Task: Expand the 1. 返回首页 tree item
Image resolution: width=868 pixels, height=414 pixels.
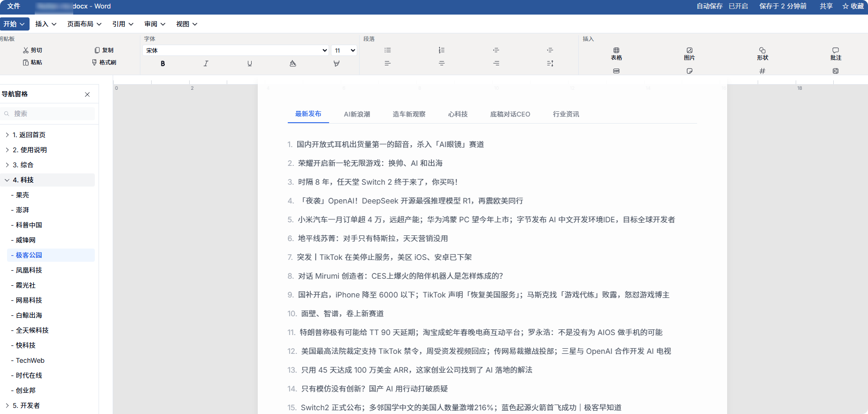Action: [7, 135]
